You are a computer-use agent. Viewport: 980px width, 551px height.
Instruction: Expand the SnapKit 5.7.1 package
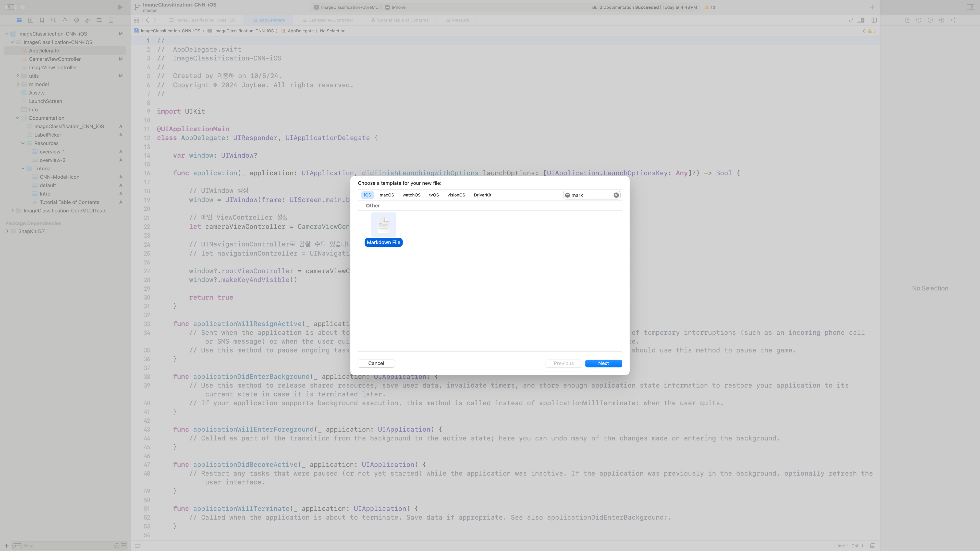(x=7, y=231)
